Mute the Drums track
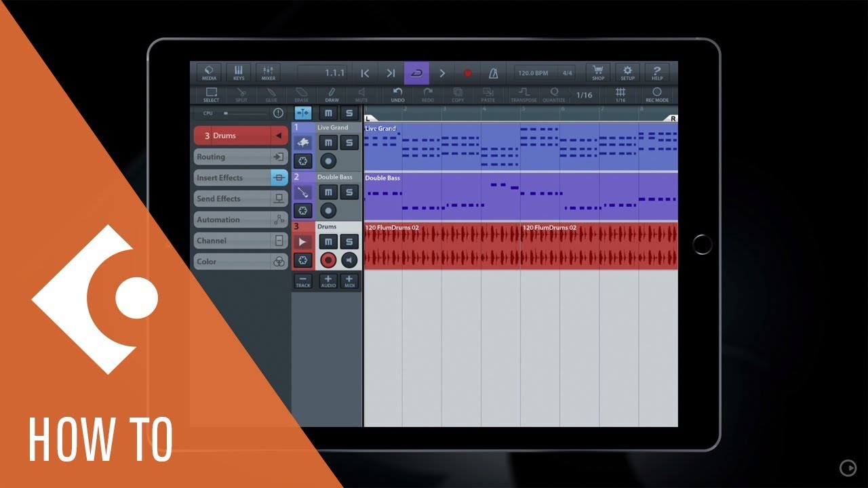This screenshot has width=868, height=488. (x=328, y=242)
